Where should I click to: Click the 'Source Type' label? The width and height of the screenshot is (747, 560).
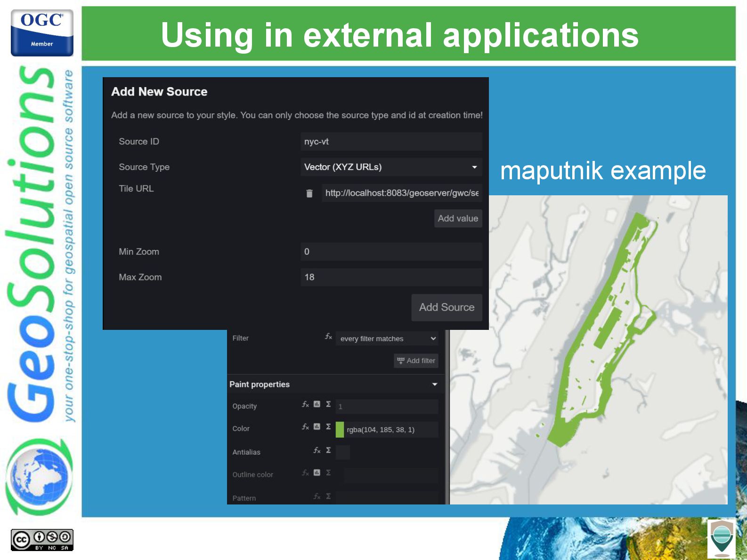pyautogui.click(x=144, y=167)
